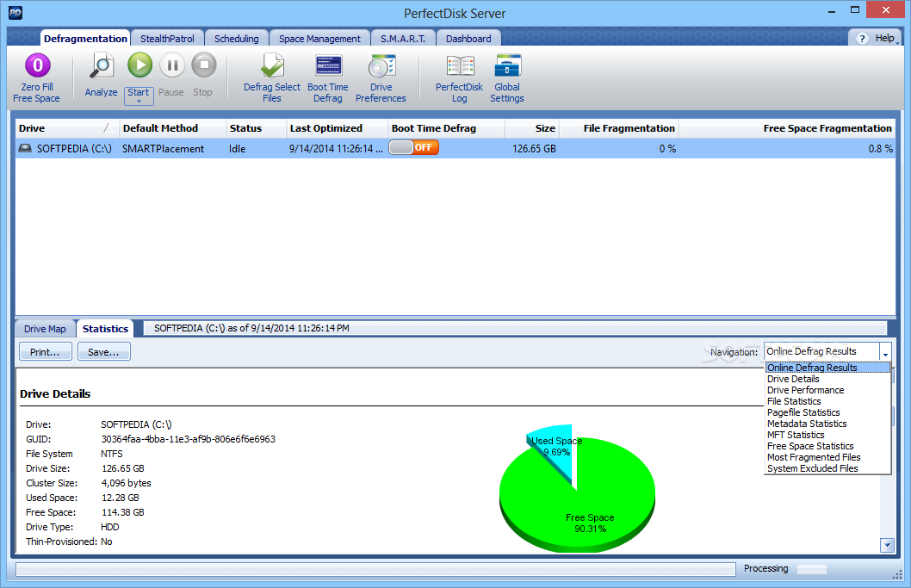Open the Scheduling tab

237,39
